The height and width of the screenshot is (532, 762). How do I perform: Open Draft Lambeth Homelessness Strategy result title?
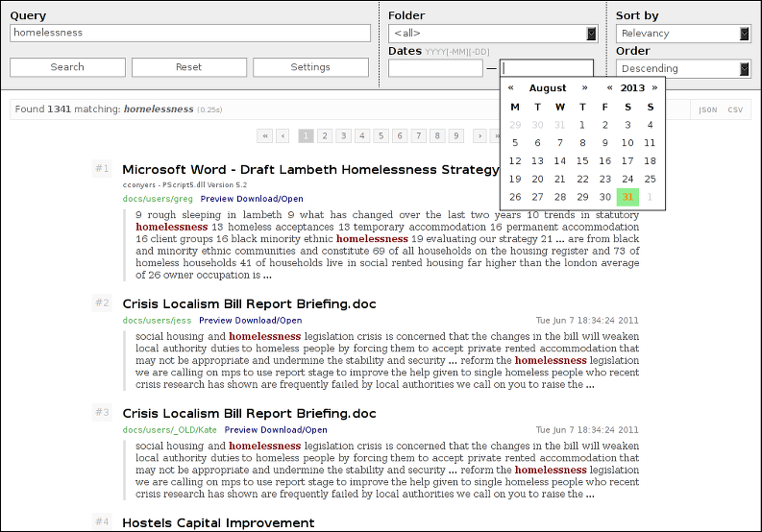(311, 170)
